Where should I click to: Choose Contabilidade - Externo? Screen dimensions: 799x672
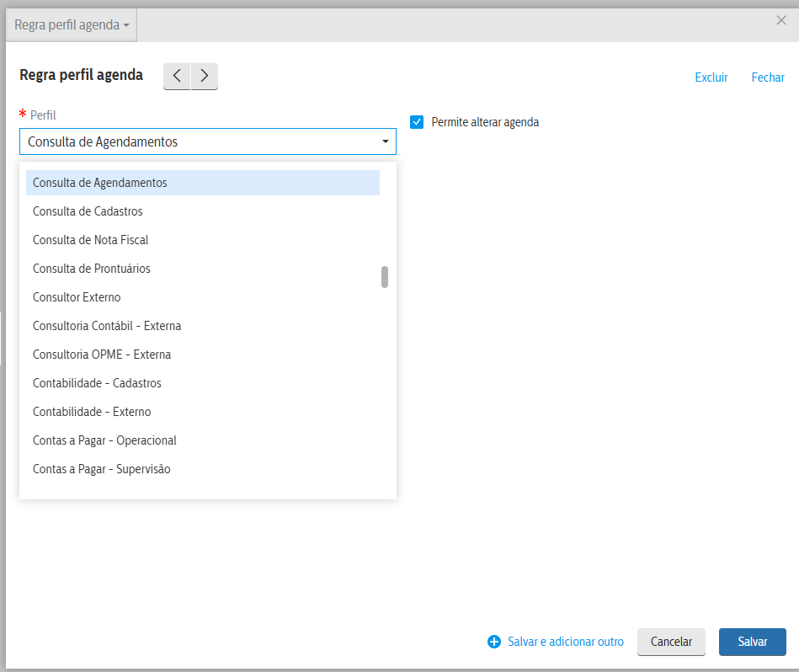(x=203, y=412)
